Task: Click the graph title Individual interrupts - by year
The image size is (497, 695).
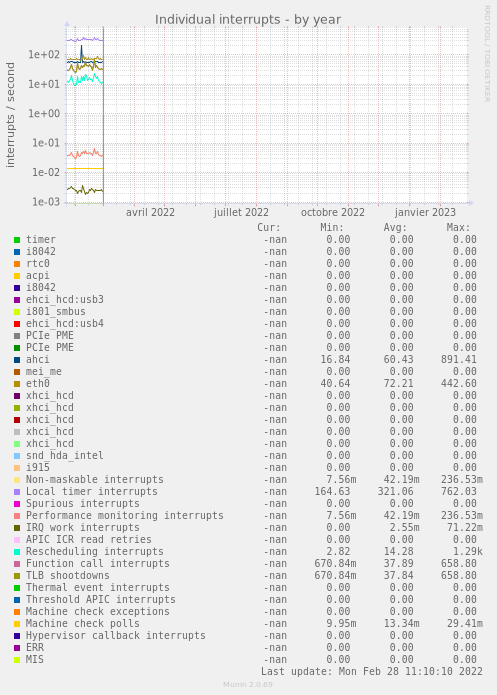Action: pyautogui.click(x=248, y=20)
